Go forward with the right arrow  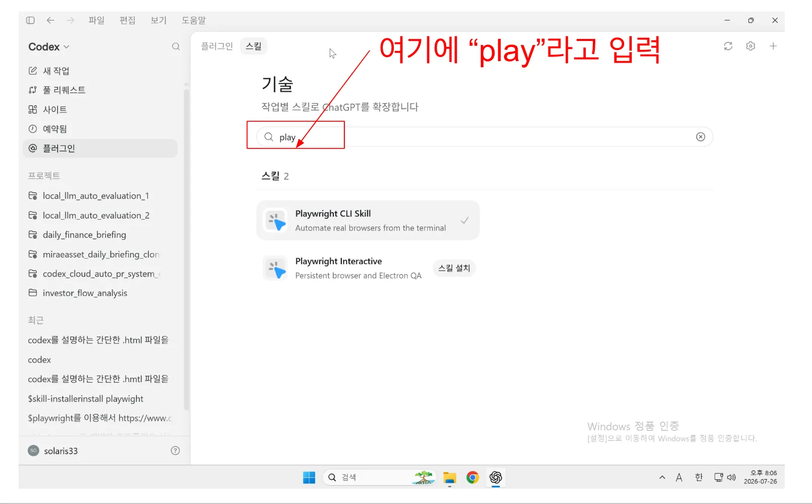coord(70,20)
